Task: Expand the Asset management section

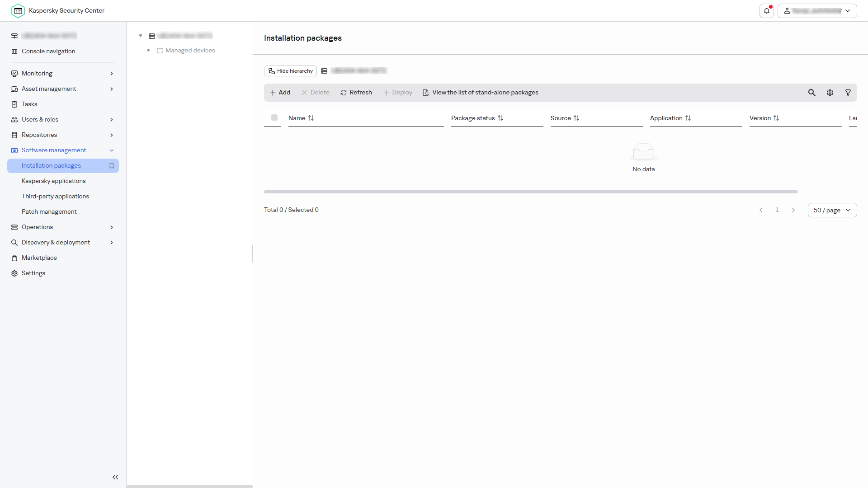Action: [112, 89]
